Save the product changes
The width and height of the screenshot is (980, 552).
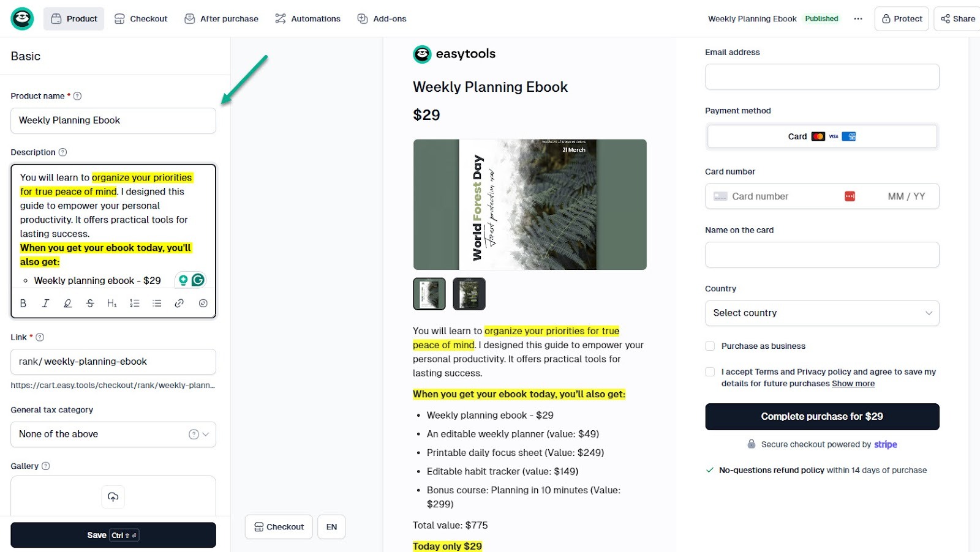pos(113,534)
